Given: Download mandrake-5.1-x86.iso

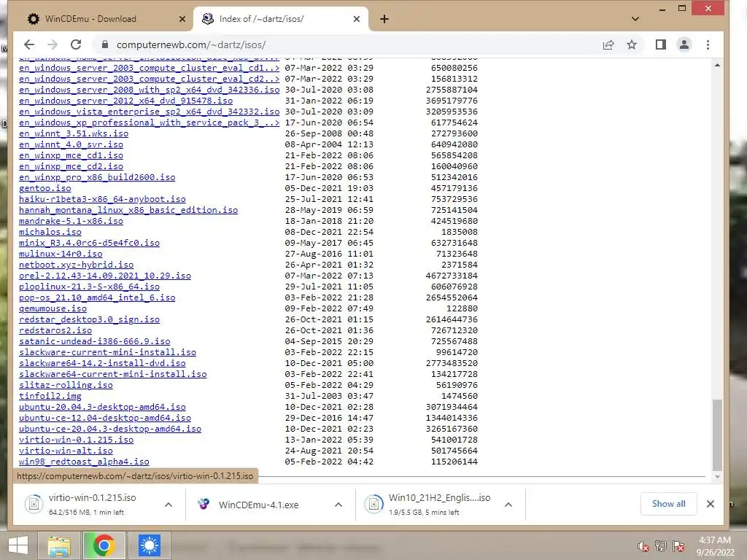Looking at the screenshot, I should click(71, 221).
